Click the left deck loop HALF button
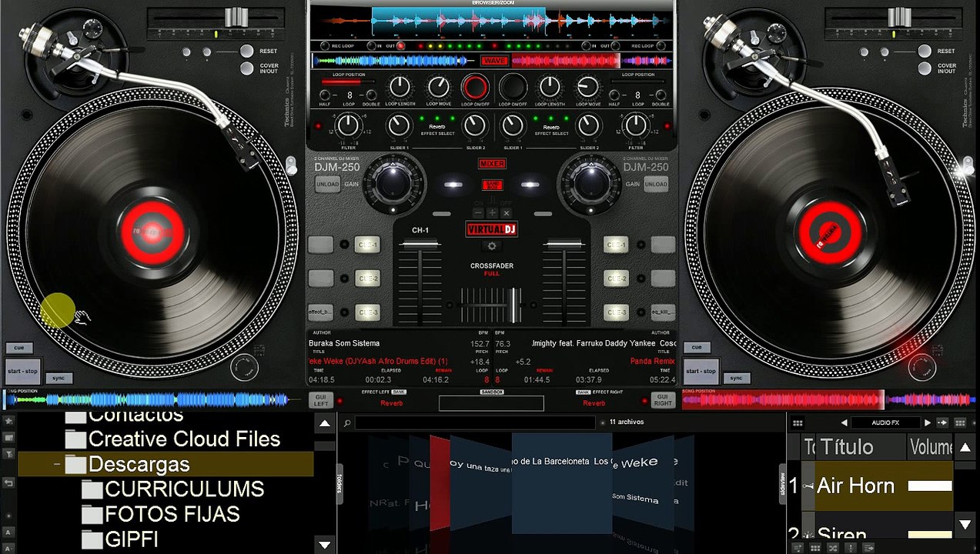Viewport: 980px width, 554px height. (x=325, y=95)
